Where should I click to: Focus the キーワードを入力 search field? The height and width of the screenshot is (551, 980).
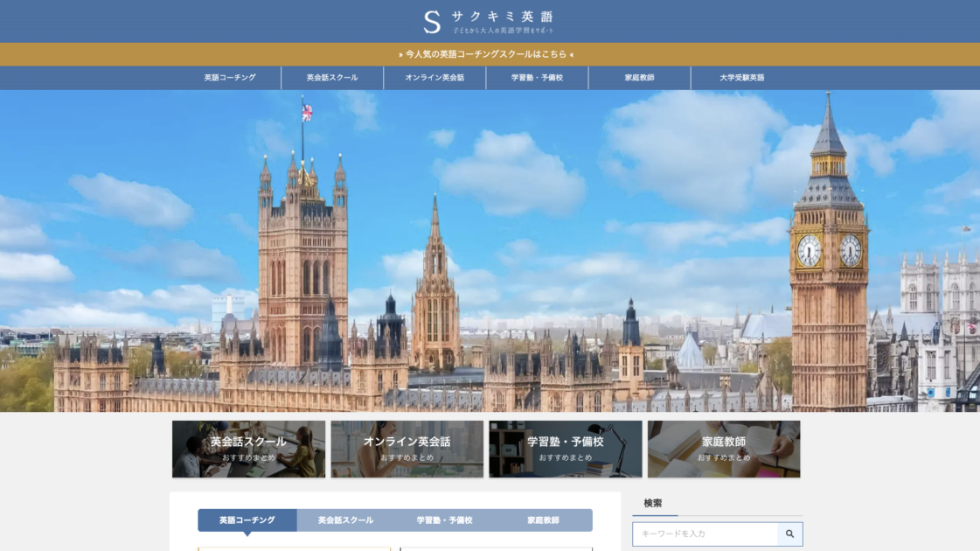tap(705, 534)
